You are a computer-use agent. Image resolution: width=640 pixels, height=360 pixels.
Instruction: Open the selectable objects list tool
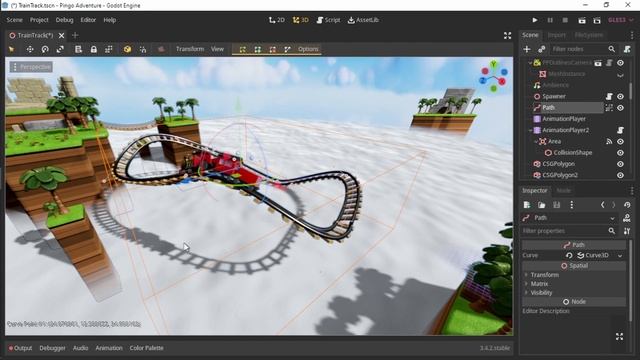pyautogui.click(x=78, y=49)
